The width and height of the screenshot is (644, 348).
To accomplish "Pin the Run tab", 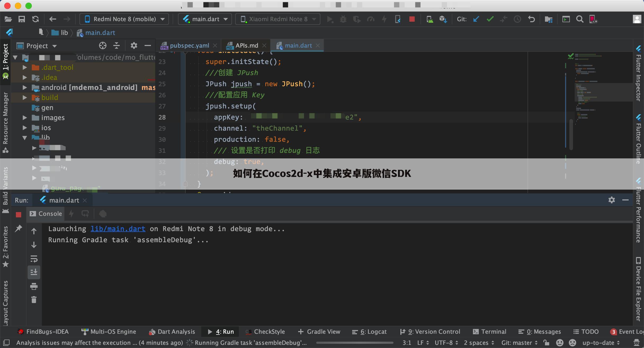I will coord(19,228).
